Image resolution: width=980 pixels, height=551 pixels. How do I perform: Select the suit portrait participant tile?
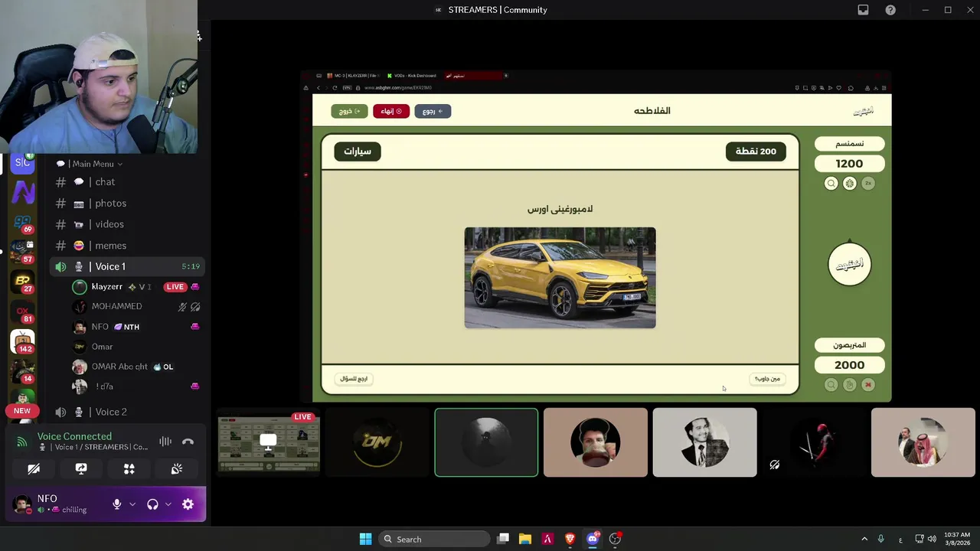coord(704,442)
